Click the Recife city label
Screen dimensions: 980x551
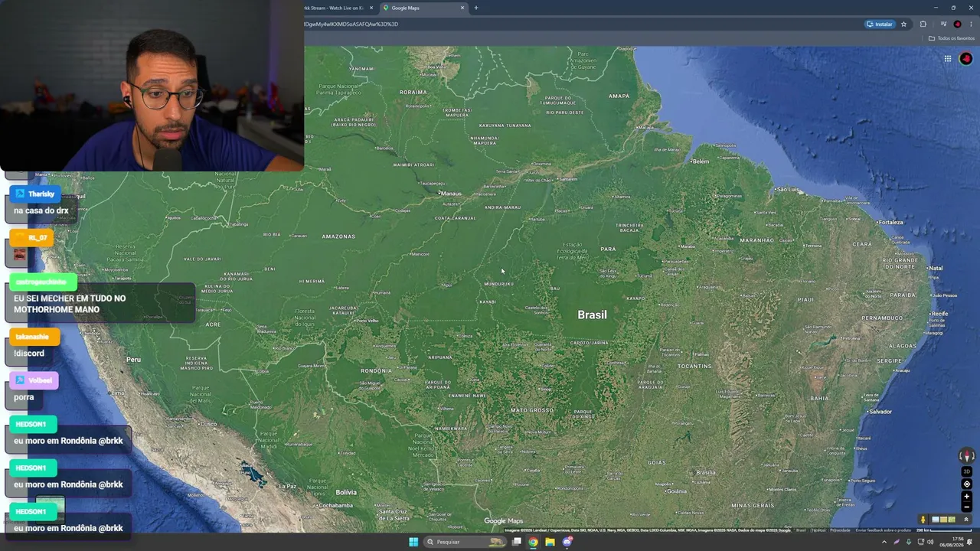[939, 314]
